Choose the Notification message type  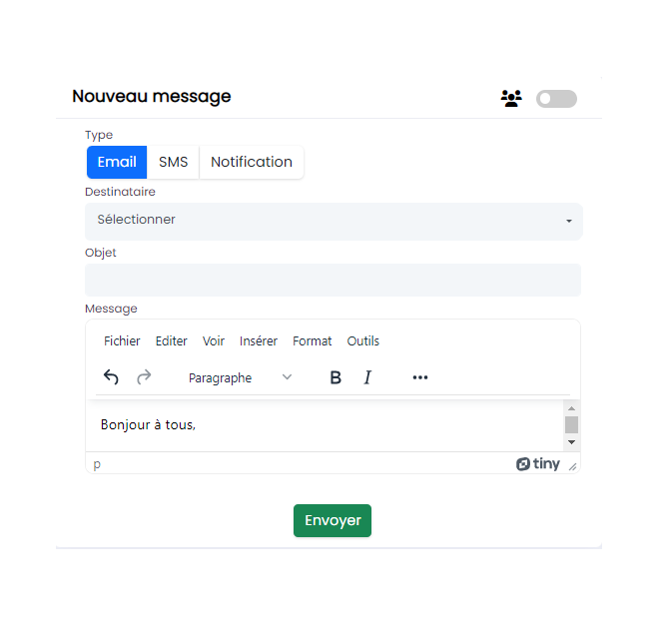pos(252,162)
